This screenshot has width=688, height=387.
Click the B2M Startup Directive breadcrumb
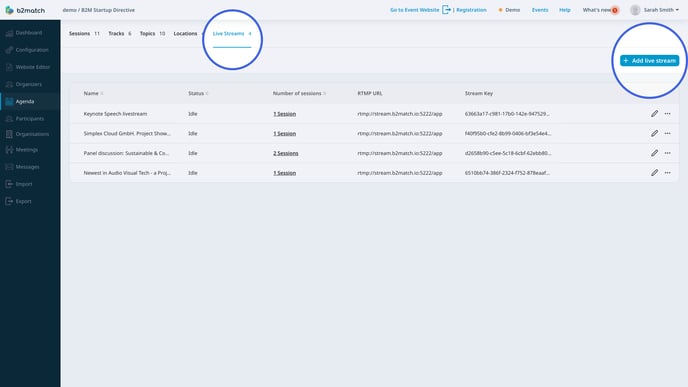(x=108, y=10)
